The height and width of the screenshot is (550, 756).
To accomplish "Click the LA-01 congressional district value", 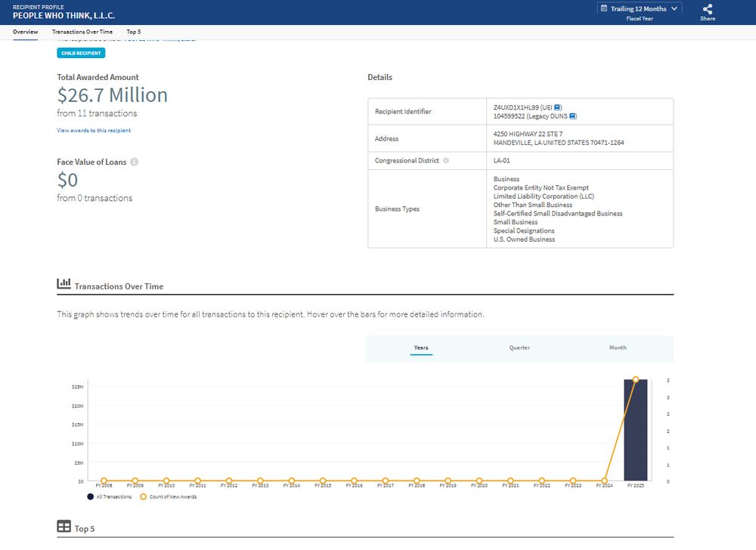I will click(x=501, y=160).
